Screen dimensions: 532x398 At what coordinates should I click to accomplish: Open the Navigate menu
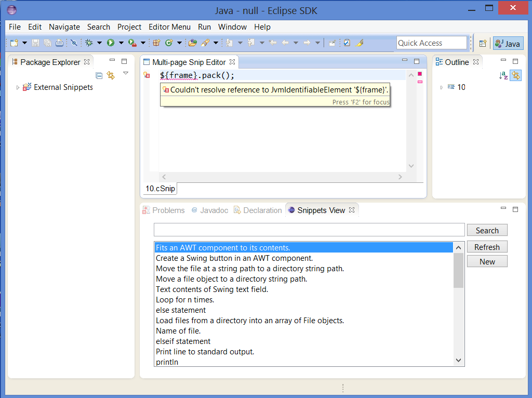pos(64,27)
